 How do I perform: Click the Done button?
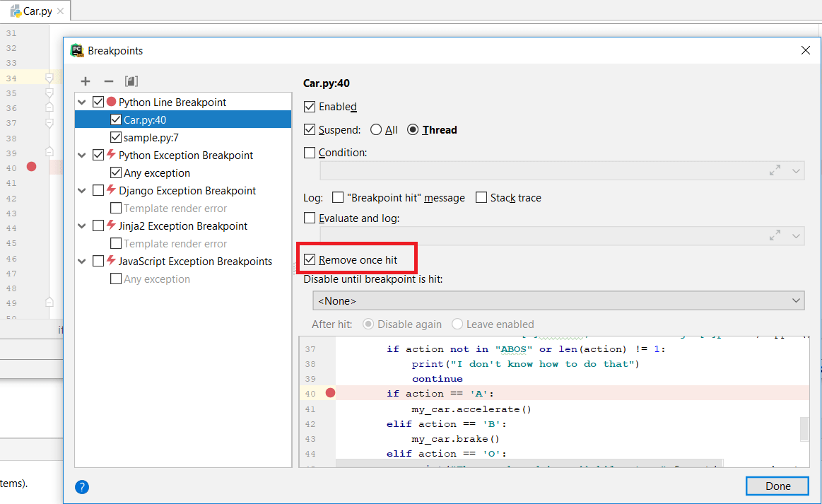[x=777, y=486]
